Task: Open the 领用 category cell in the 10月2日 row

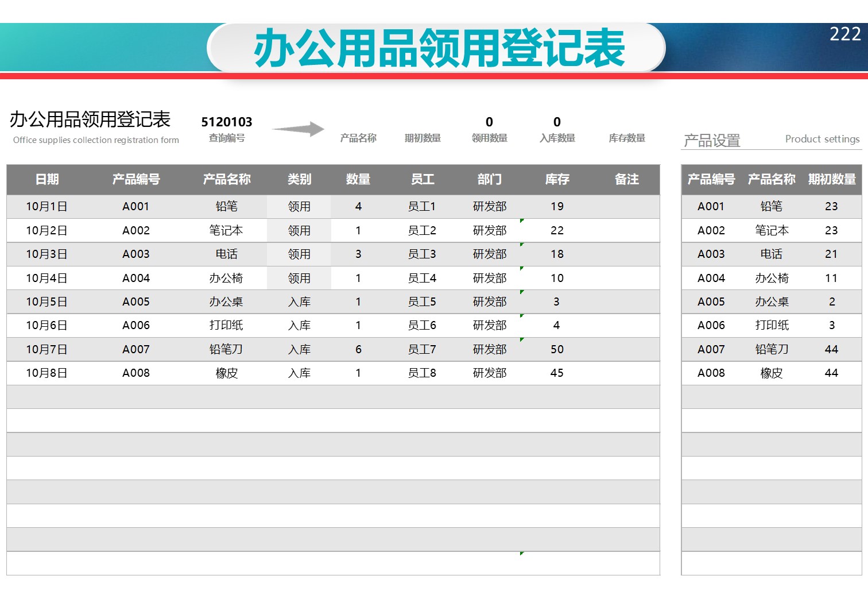Action: 299,230
